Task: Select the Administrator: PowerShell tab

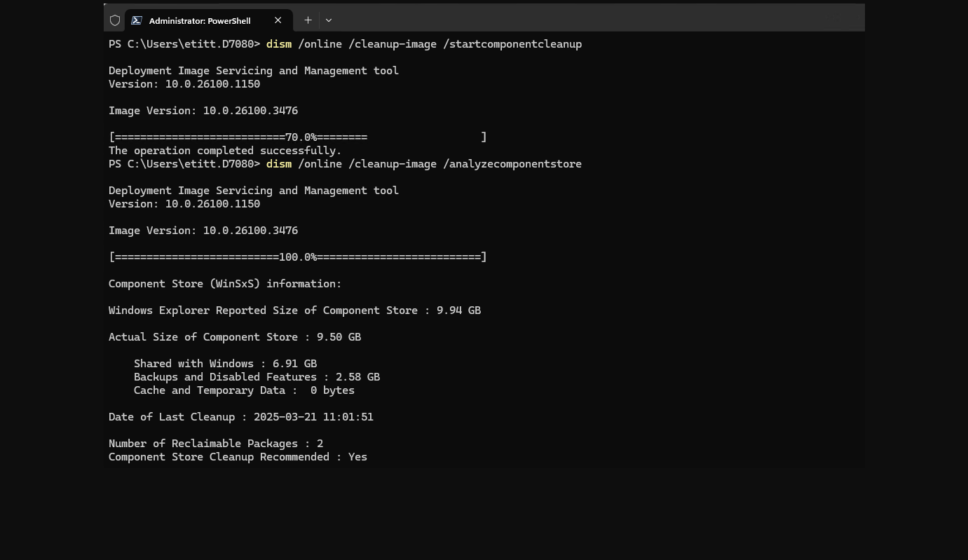Action: tap(200, 20)
